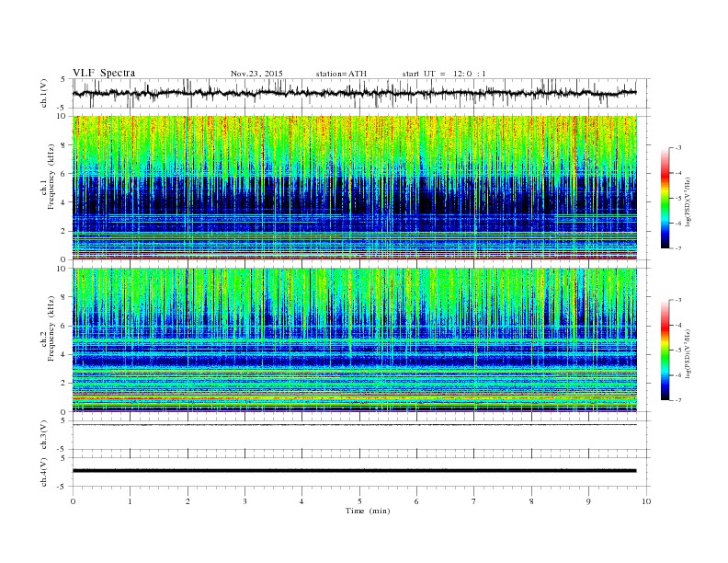Viewport: 728px width, 563px height.
Task: Select the ch.1 voltage waveform trace panel
Action: (361, 93)
